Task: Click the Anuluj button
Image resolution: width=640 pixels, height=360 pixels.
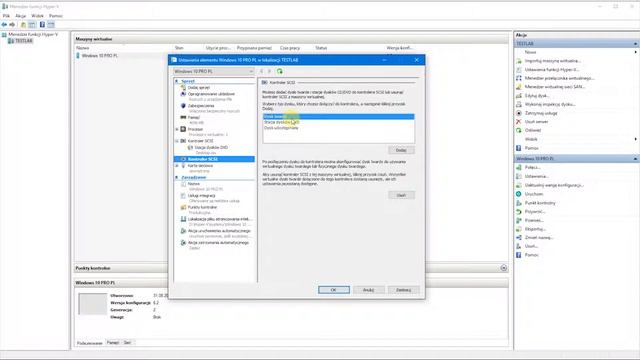Action: pyautogui.click(x=369, y=290)
